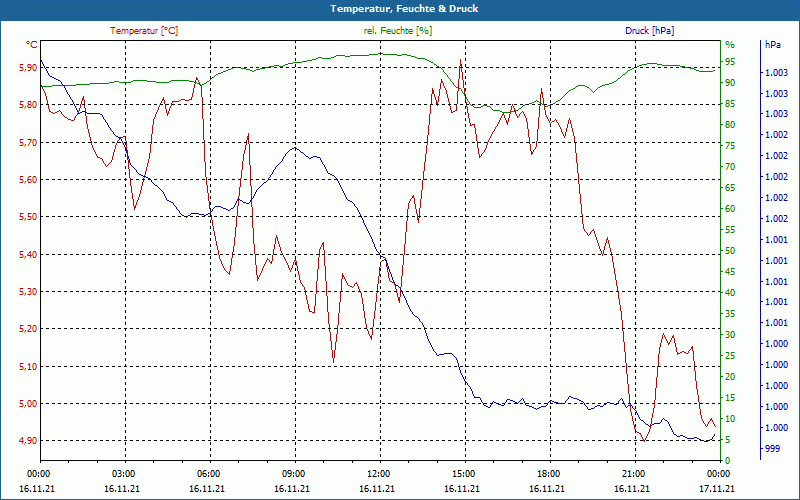Click the "5,50" temperature axis value
The height and width of the screenshot is (500, 800).
coord(29,217)
